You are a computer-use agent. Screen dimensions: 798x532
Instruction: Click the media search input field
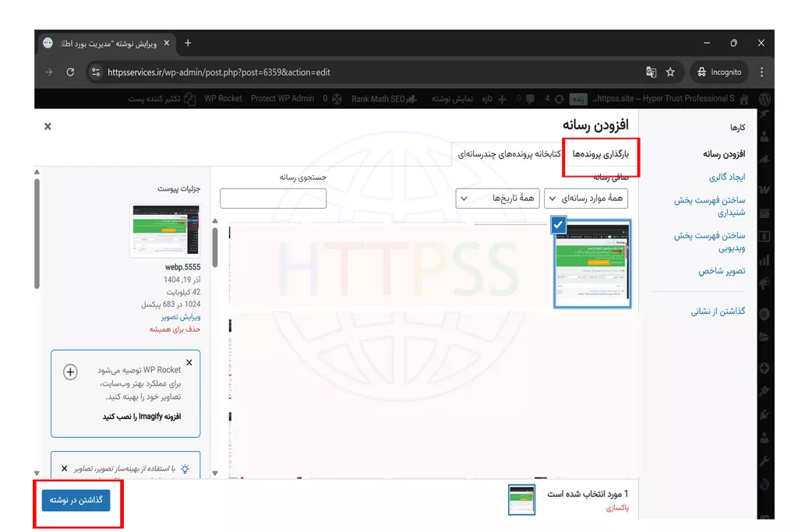273,199
